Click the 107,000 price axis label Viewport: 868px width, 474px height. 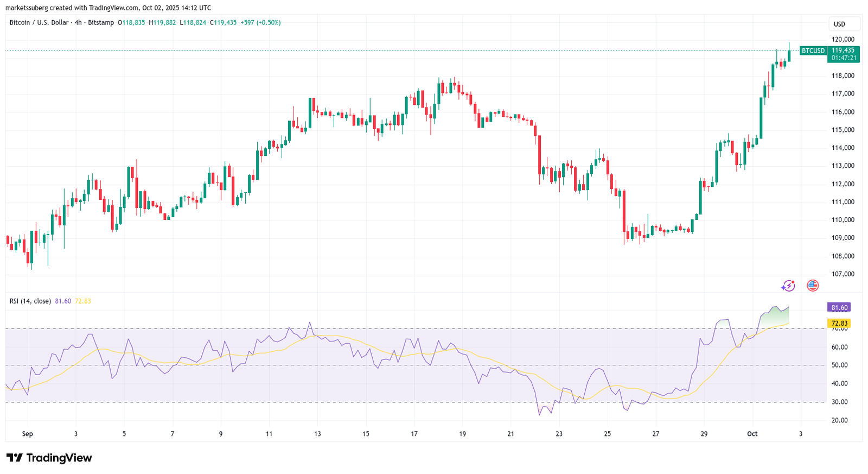coord(843,274)
